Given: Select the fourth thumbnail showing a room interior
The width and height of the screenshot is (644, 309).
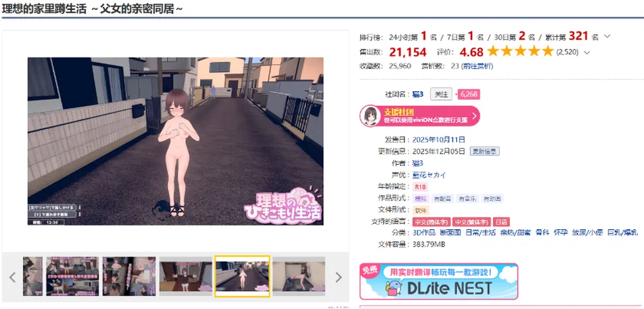Looking at the screenshot, I should pos(186,277).
